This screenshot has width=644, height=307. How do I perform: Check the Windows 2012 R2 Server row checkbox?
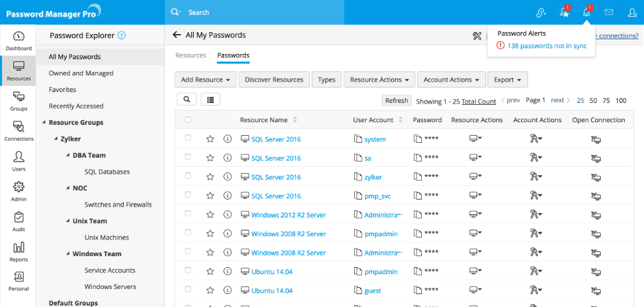coord(187,214)
